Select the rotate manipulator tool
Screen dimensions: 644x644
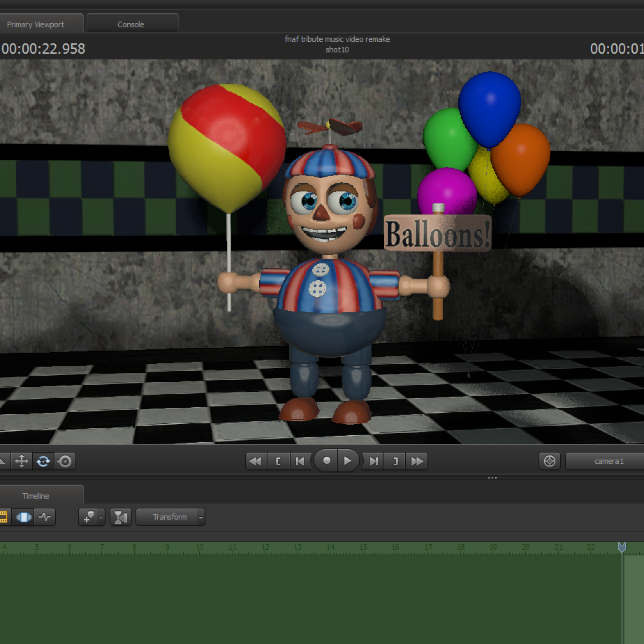point(43,461)
